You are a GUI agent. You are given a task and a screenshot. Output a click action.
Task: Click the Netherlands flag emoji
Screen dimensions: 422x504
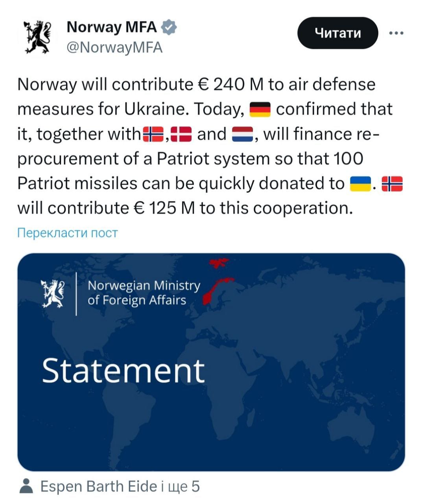tap(243, 134)
